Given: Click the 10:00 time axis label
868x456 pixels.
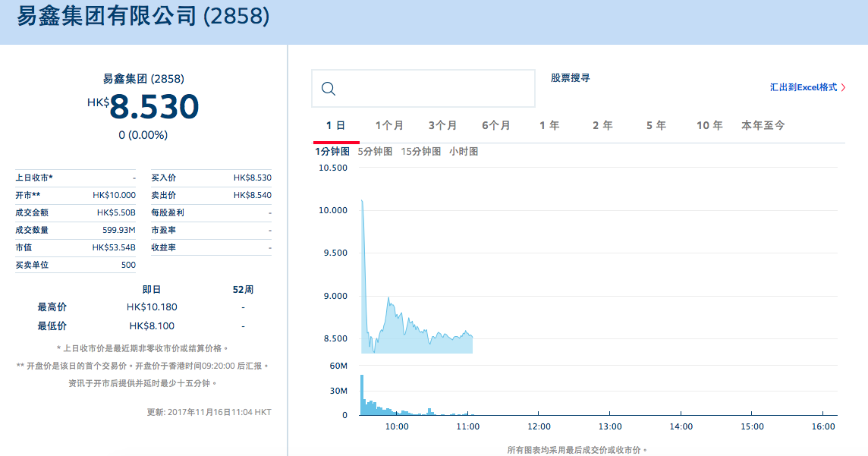Looking at the screenshot, I should tap(397, 426).
